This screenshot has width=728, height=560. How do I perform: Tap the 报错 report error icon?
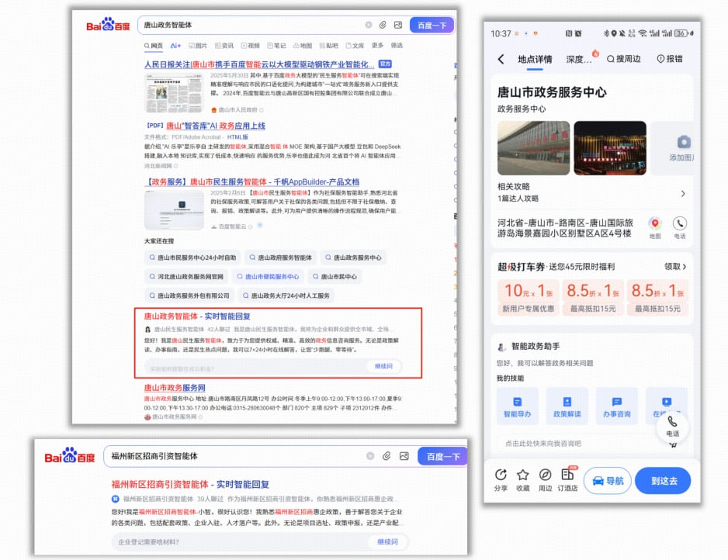click(x=670, y=59)
